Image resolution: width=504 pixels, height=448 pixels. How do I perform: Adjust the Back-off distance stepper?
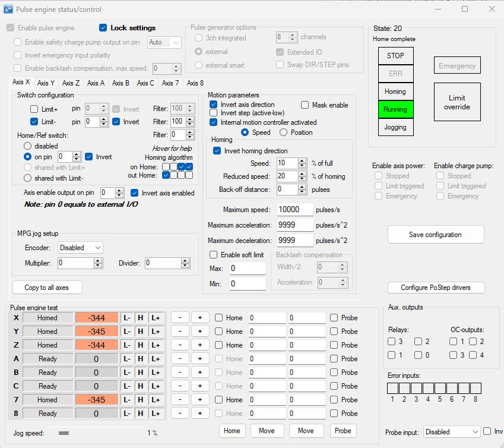pos(302,190)
